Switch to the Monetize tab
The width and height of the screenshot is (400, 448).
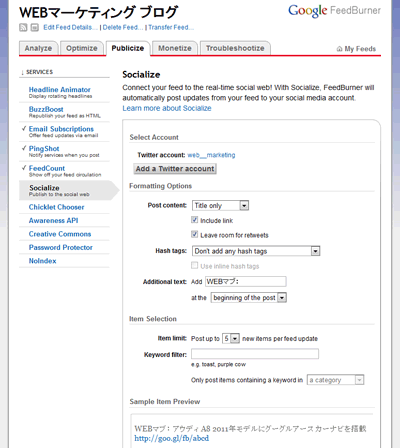tap(175, 48)
